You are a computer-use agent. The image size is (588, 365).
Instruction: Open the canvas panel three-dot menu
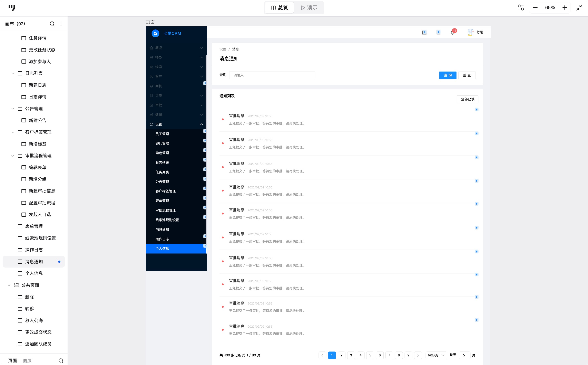(61, 24)
